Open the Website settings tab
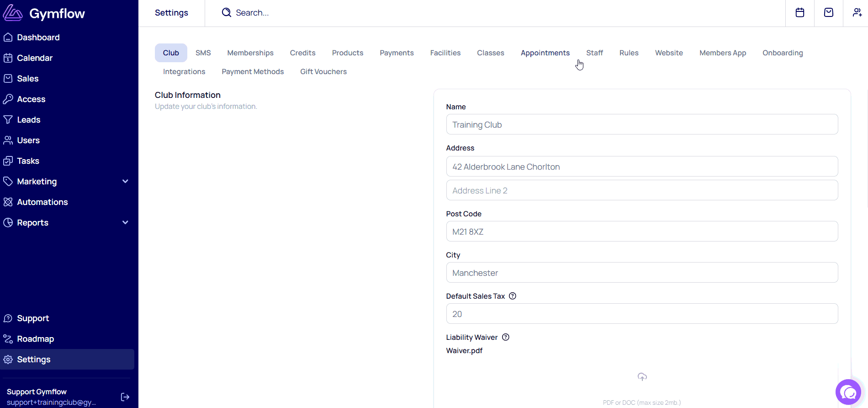 pyautogui.click(x=669, y=53)
